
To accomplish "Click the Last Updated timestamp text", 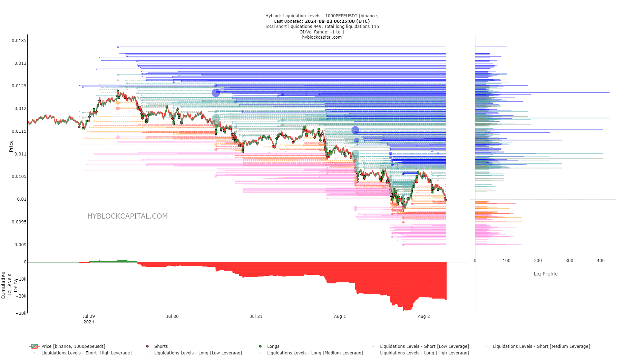I will 322,21.
